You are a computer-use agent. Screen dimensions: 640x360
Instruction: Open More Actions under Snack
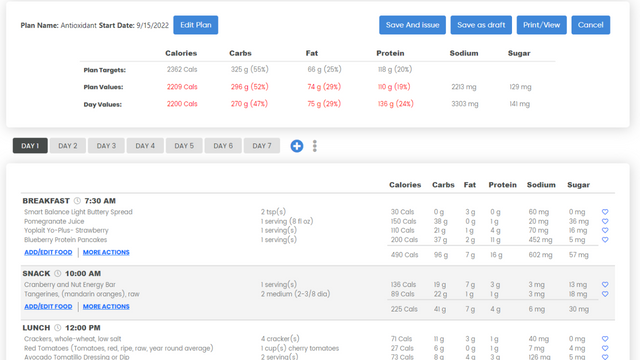[x=106, y=307]
